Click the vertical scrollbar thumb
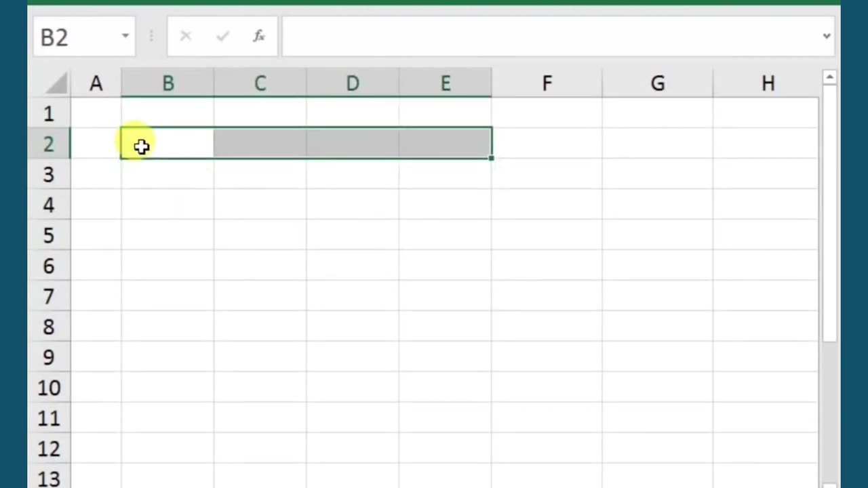Screen dimensions: 868x488 829,213
